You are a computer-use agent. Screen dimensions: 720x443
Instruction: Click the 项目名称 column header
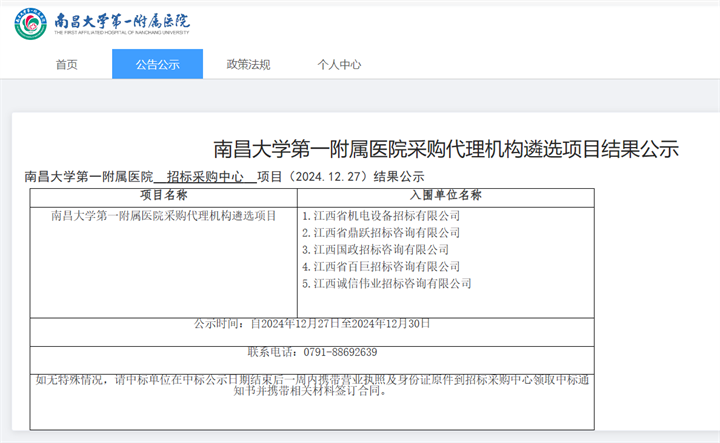(163, 196)
